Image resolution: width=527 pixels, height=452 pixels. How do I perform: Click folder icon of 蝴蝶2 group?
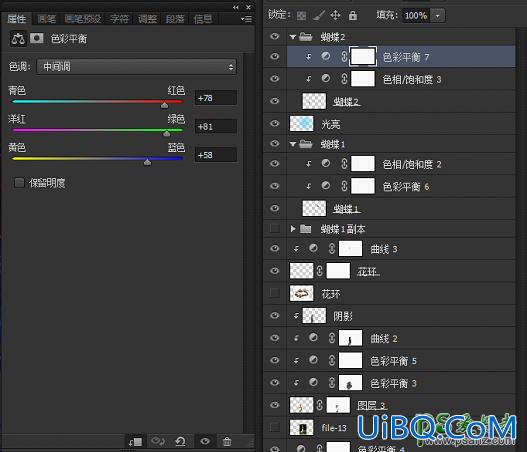pyautogui.click(x=306, y=36)
